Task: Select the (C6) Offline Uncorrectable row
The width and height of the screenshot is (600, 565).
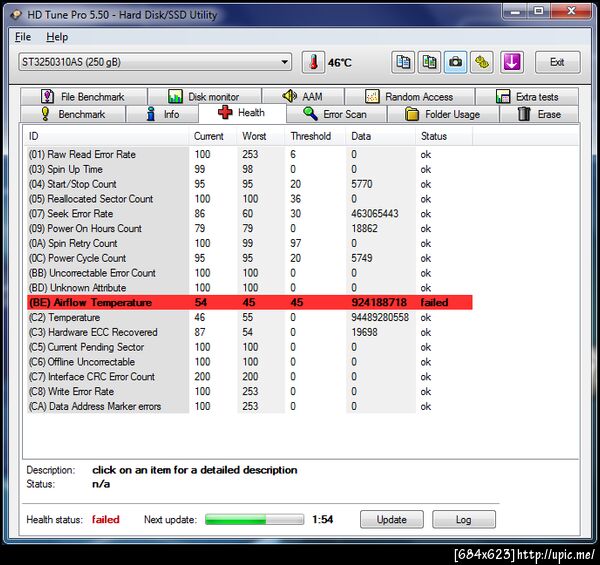Action: point(249,361)
